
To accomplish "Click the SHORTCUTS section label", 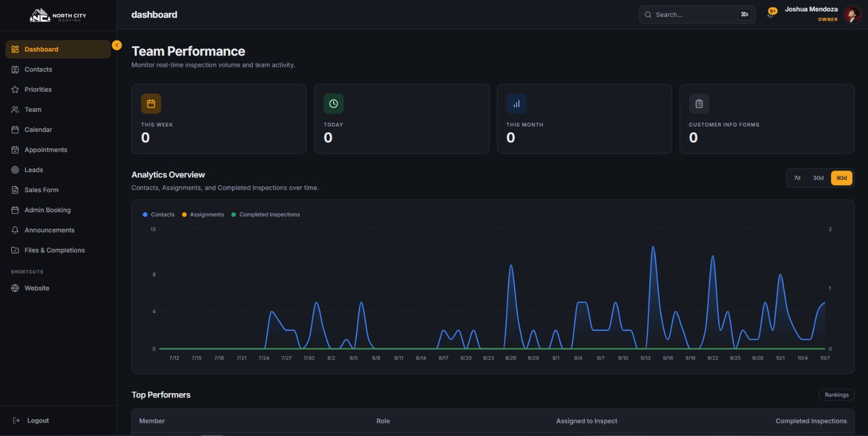I will click(27, 272).
